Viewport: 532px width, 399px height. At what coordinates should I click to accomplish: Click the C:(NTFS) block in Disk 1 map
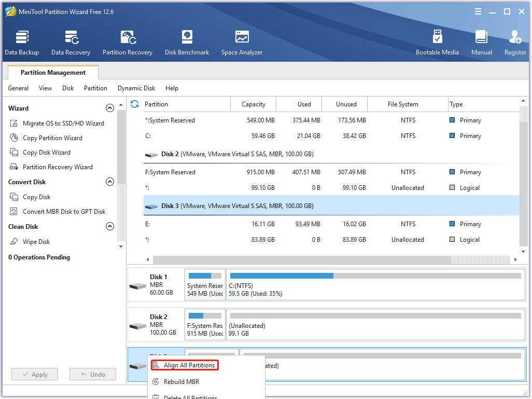click(x=375, y=284)
